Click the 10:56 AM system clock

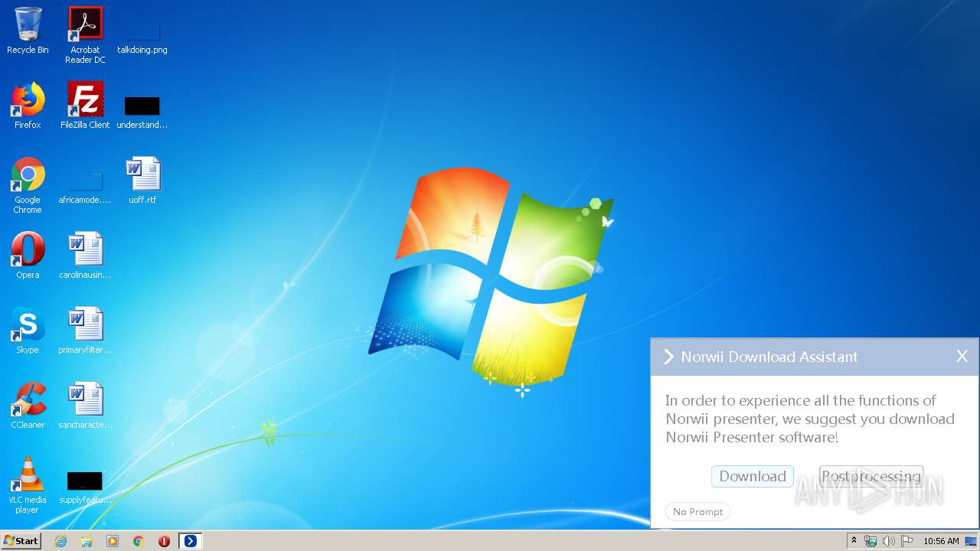(x=941, y=541)
